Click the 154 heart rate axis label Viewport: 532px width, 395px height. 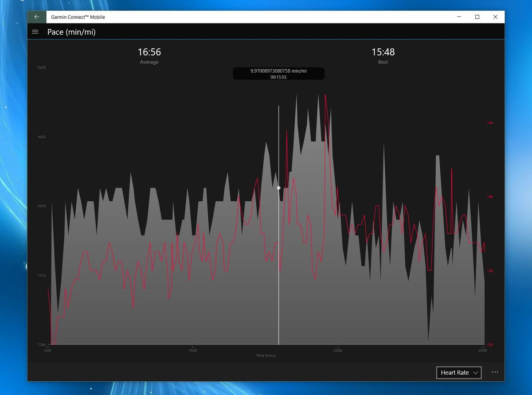tap(490, 123)
